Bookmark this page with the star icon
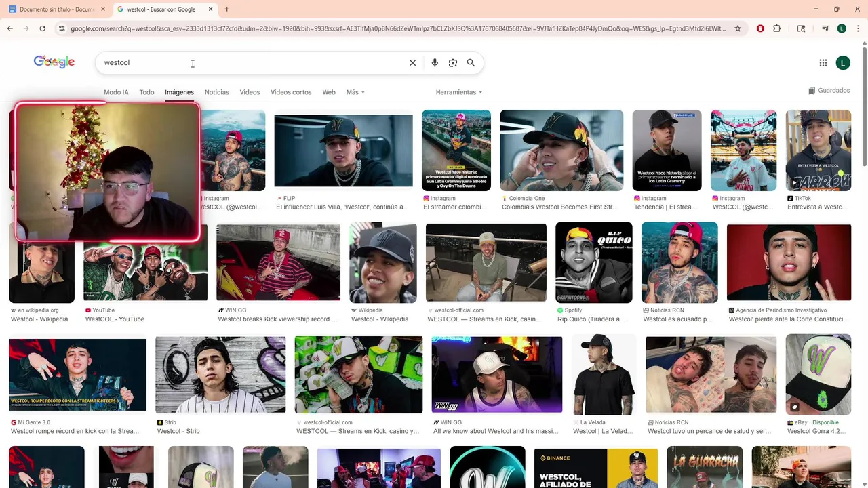The image size is (868, 488). tap(738, 28)
